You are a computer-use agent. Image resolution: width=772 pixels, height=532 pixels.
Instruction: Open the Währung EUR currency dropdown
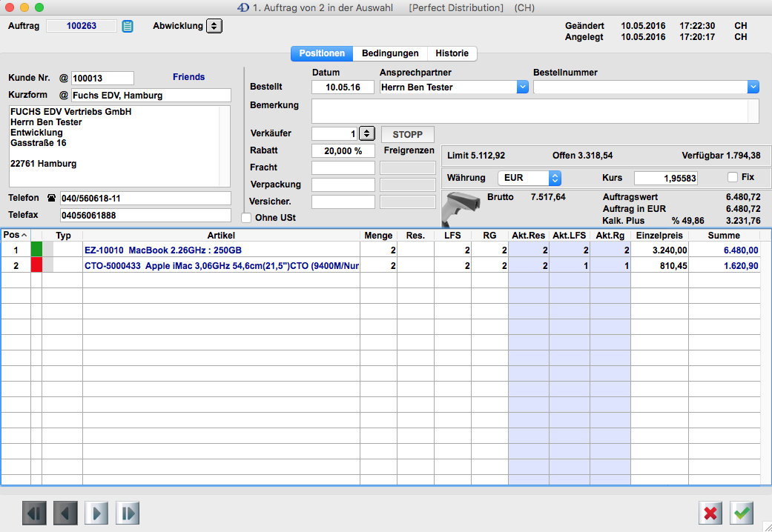(555, 178)
